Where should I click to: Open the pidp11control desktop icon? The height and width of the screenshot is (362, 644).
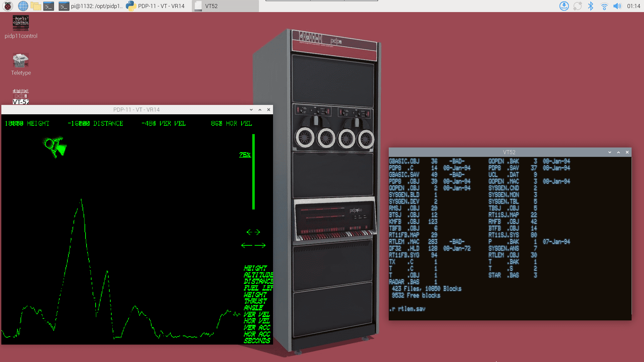pyautogui.click(x=21, y=23)
